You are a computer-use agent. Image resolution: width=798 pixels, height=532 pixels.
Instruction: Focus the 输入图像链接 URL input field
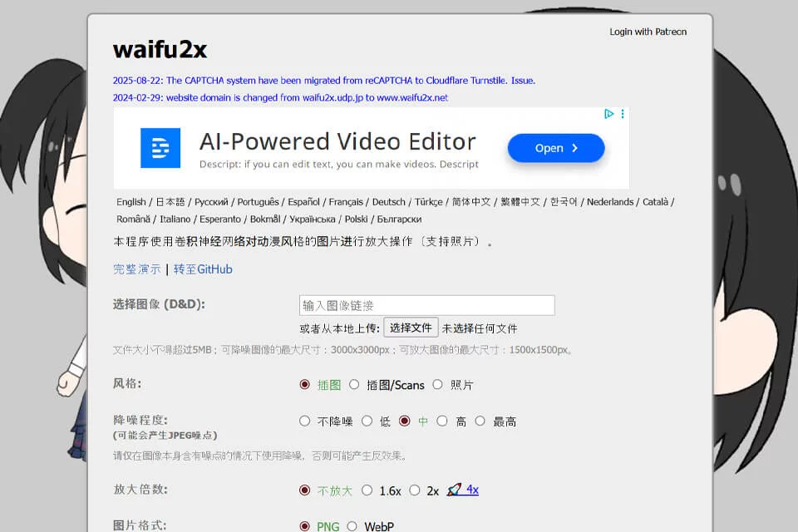[427, 305]
